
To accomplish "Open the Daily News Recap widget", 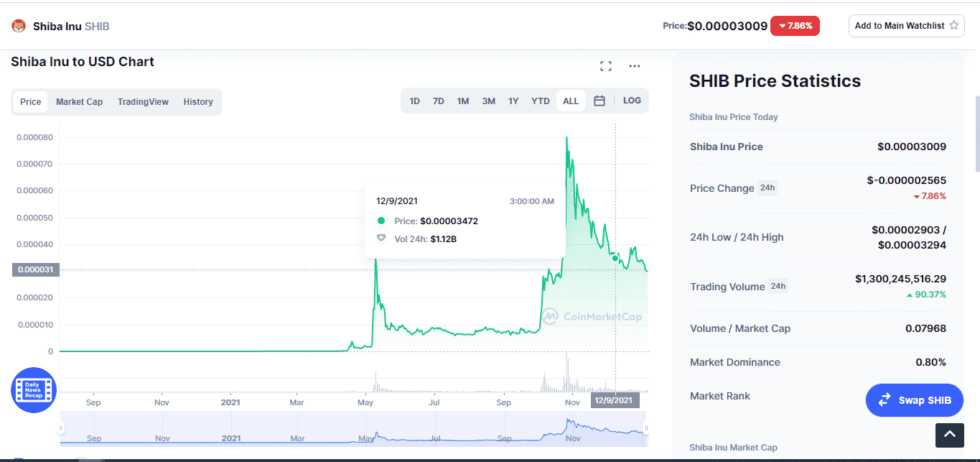I will [x=34, y=390].
